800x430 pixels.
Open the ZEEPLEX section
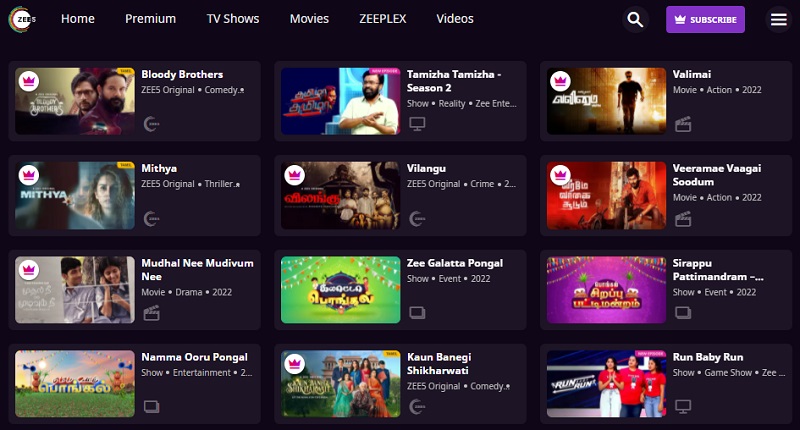[383, 19]
